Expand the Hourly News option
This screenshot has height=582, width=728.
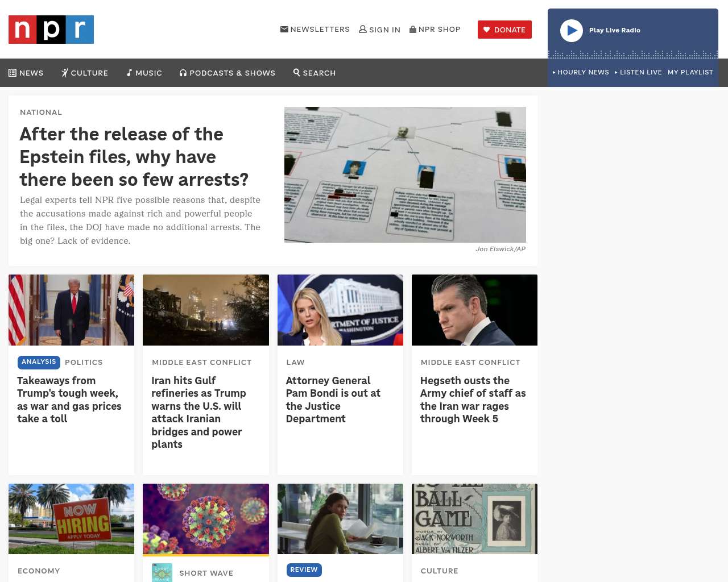pyautogui.click(x=581, y=72)
